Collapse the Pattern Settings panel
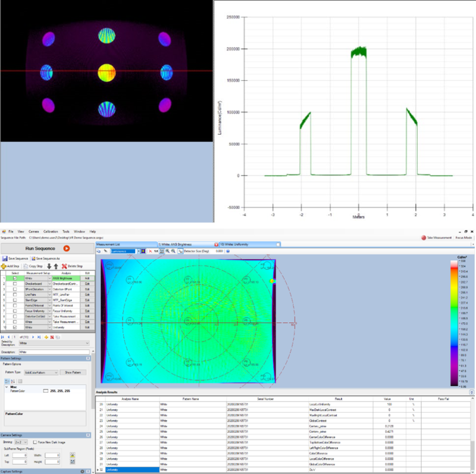Screen dimensions: 476x474 click(x=88, y=358)
